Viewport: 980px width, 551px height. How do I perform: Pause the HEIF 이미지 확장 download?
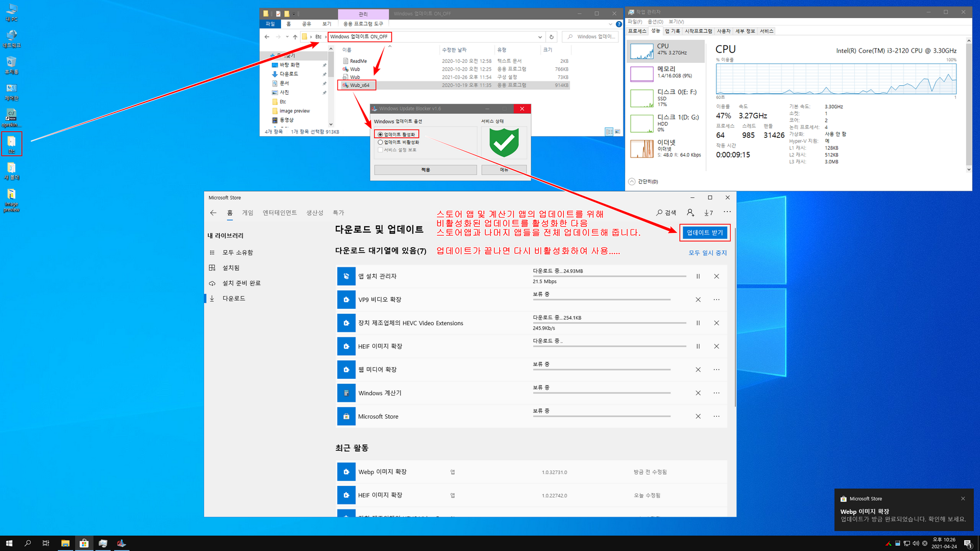698,347
